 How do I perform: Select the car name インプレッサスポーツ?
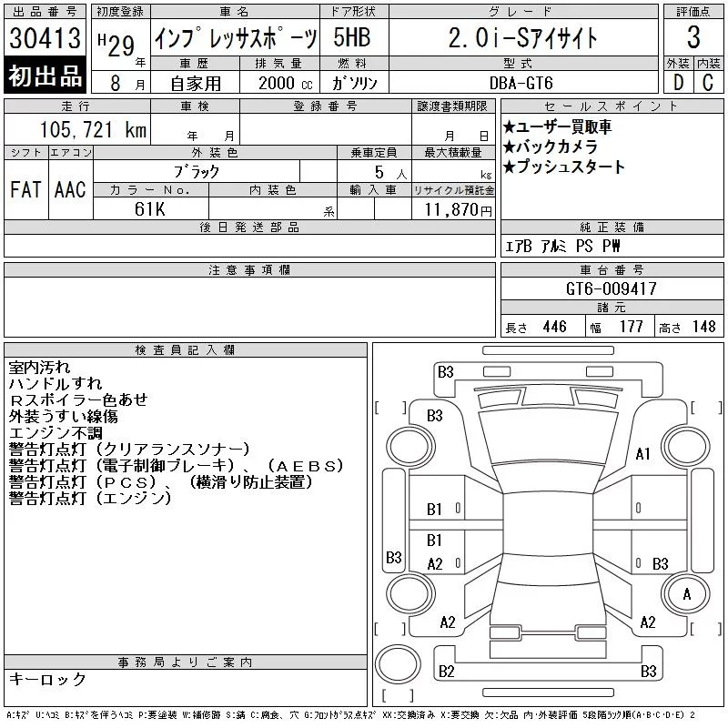click(x=236, y=38)
